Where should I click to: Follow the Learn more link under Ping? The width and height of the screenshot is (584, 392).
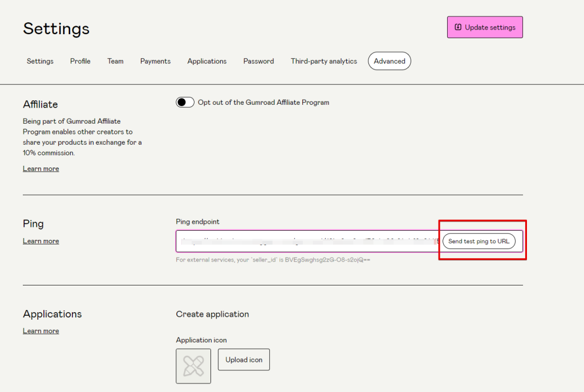[41, 241]
